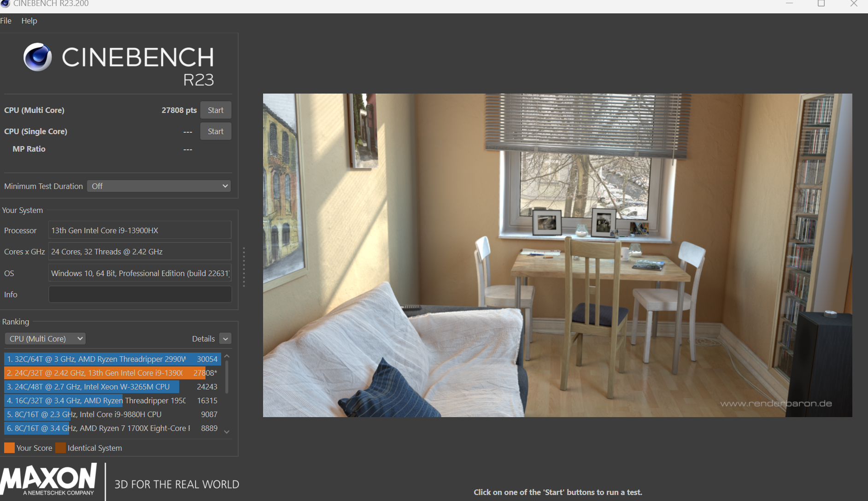The width and height of the screenshot is (868, 501).
Task: Maximize the Cinebench window
Action: pos(821,4)
